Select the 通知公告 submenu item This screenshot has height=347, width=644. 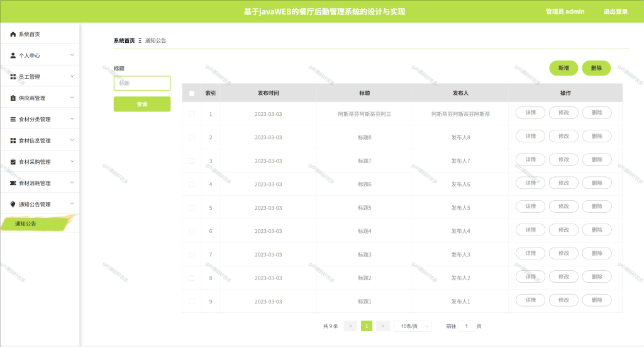[40, 224]
